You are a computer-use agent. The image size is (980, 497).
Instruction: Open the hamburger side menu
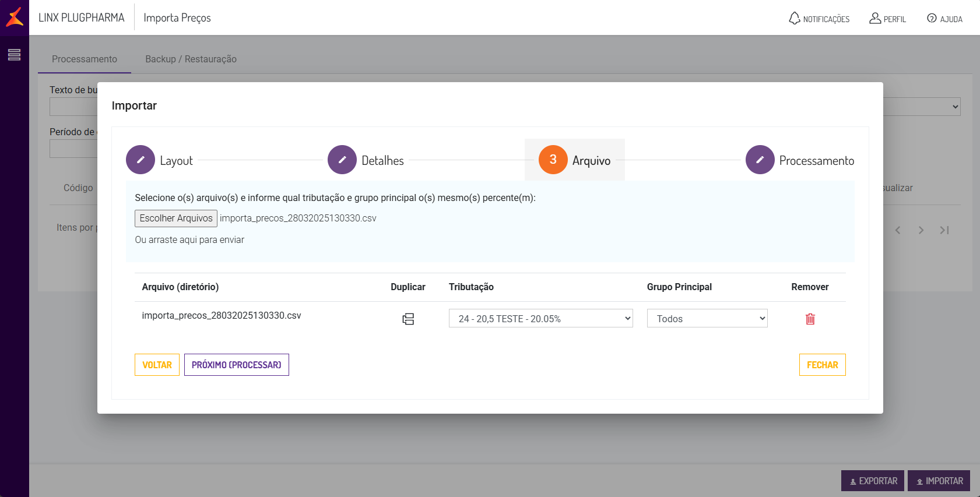14,55
